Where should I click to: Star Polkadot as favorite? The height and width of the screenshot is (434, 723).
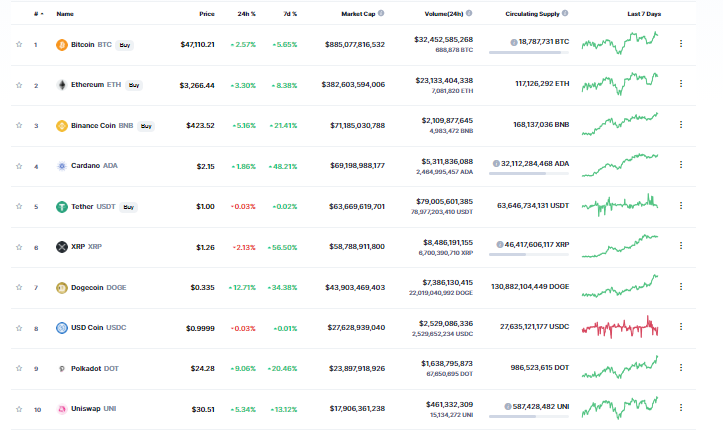tap(19, 368)
